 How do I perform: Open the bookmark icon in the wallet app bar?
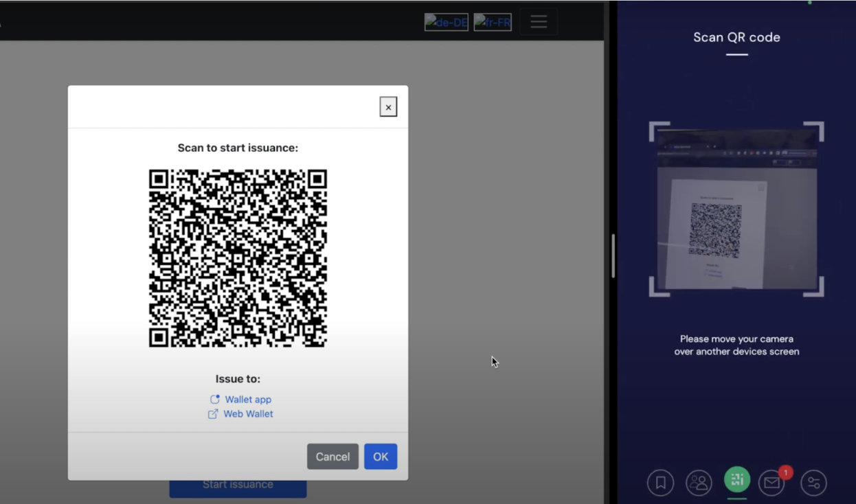coord(660,483)
